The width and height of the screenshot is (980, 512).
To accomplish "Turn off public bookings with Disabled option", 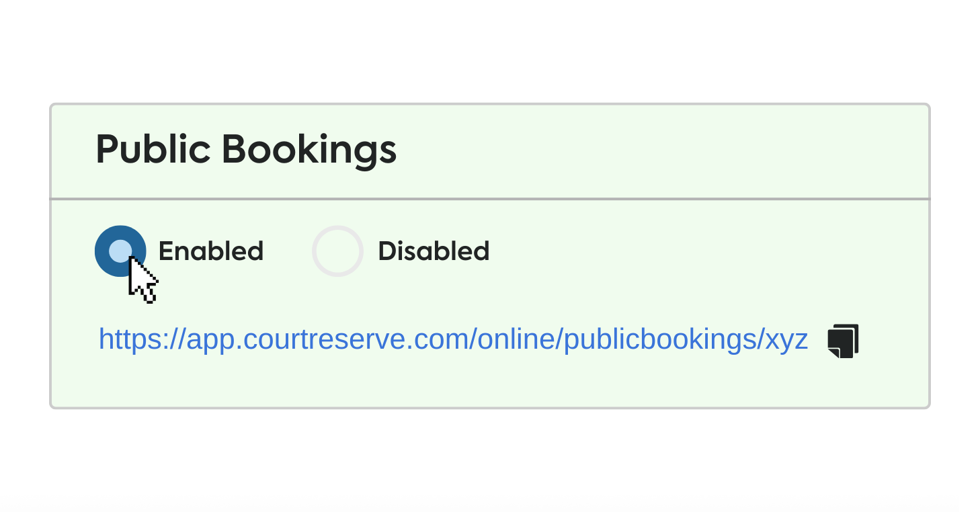I will [x=337, y=251].
